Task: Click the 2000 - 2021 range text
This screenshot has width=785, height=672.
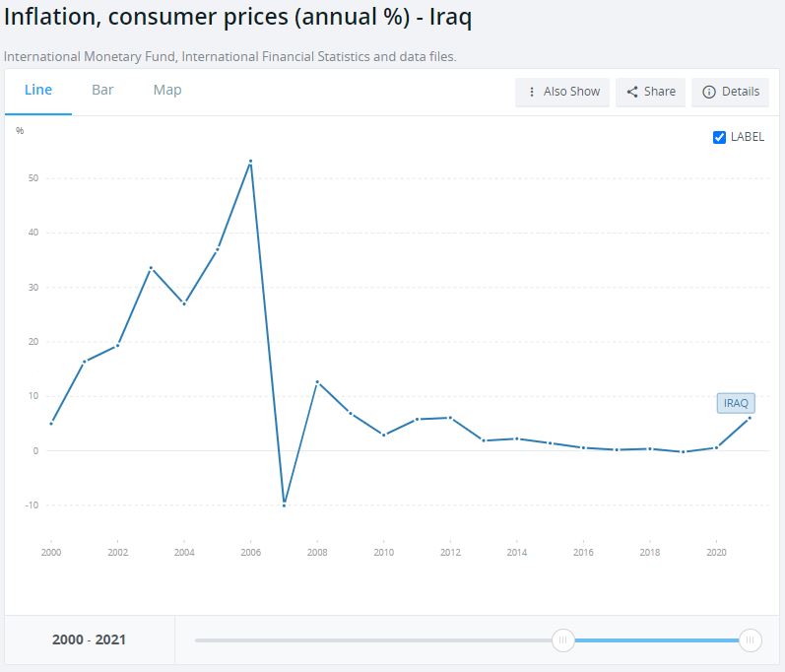Action: [89, 639]
